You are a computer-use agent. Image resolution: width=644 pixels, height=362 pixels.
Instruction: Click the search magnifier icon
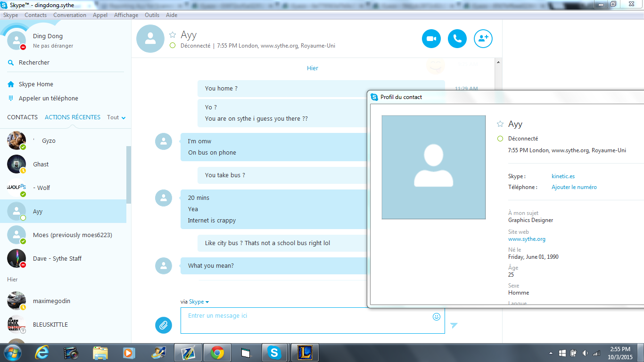pyautogui.click(x=11, y=62)
